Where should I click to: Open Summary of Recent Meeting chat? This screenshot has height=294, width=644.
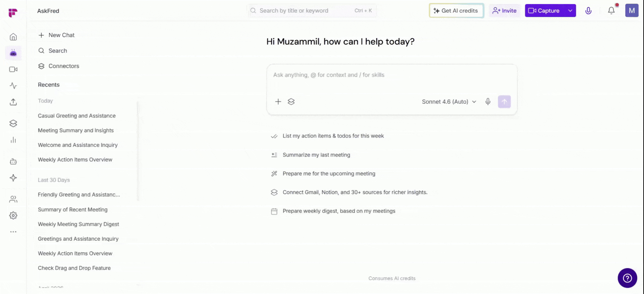pos(73,210)
